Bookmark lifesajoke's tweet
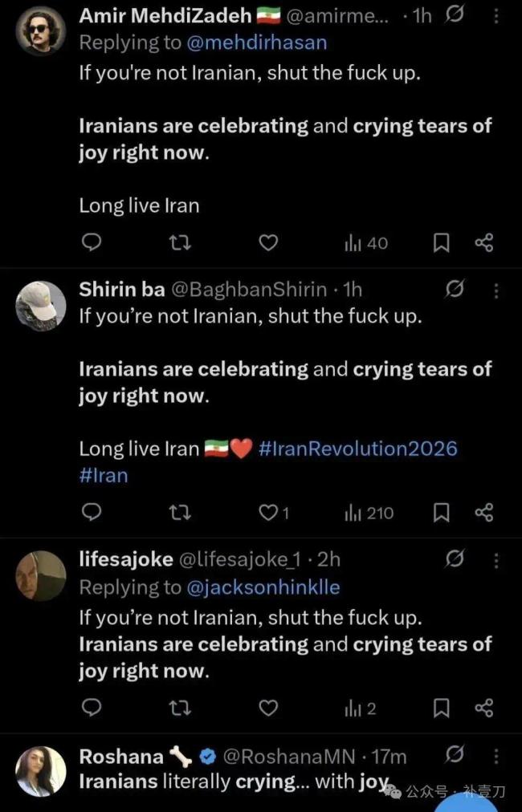 point(441,707)
